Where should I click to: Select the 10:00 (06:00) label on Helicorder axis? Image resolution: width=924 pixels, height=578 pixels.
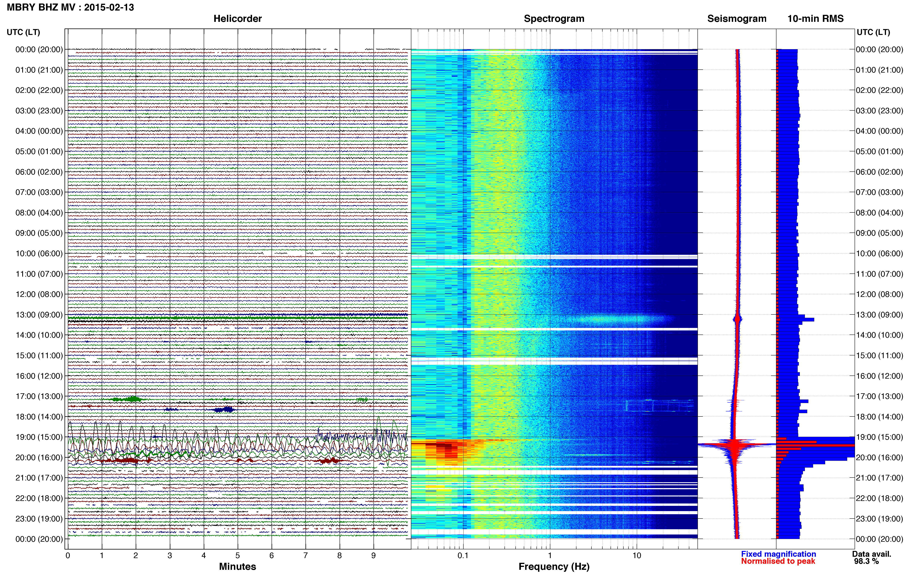(x=39, y=253)
